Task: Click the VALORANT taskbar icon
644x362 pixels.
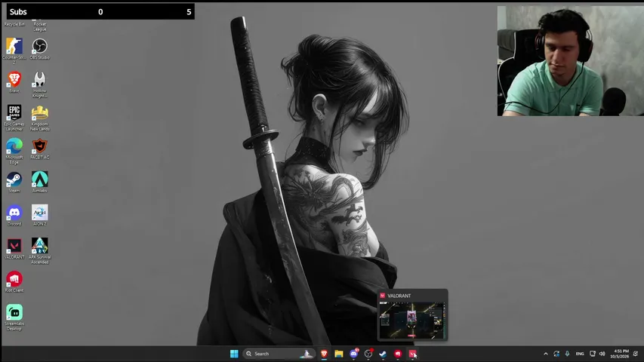Action: tap(412, 354)
